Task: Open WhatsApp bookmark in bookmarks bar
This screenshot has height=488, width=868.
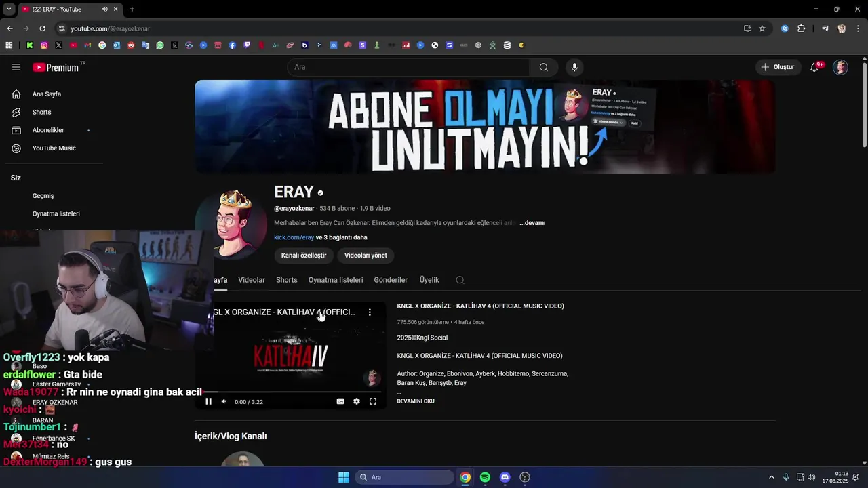Action: [x=160, y=45]
